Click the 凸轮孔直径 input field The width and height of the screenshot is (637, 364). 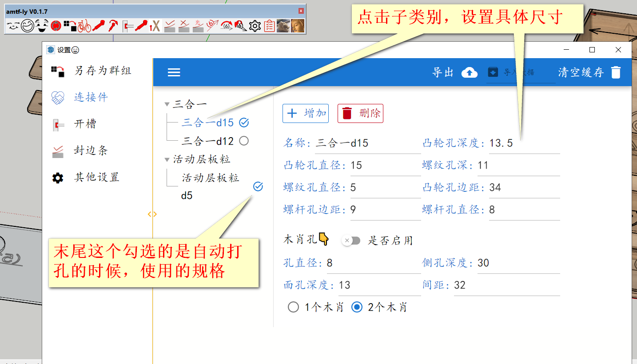click(384, 166)
